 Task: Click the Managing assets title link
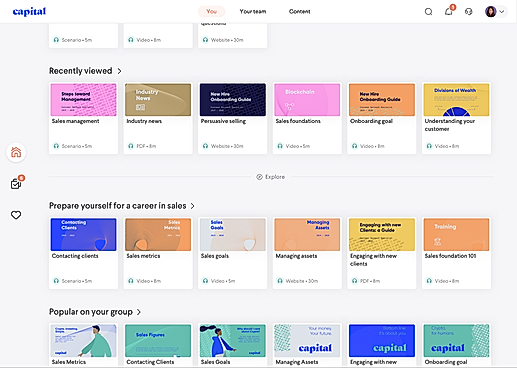(296, 256)
